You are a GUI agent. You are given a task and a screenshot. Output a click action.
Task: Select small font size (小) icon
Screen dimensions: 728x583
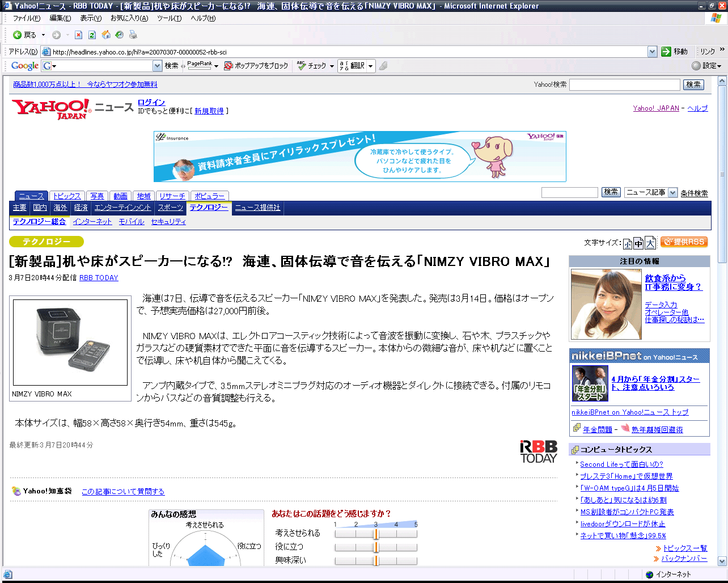pos(627,243)
